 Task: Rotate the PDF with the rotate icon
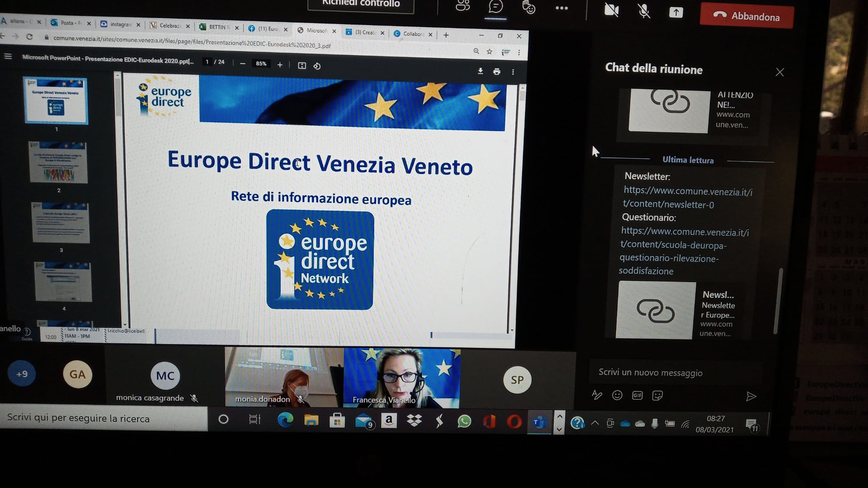[317, 66]
